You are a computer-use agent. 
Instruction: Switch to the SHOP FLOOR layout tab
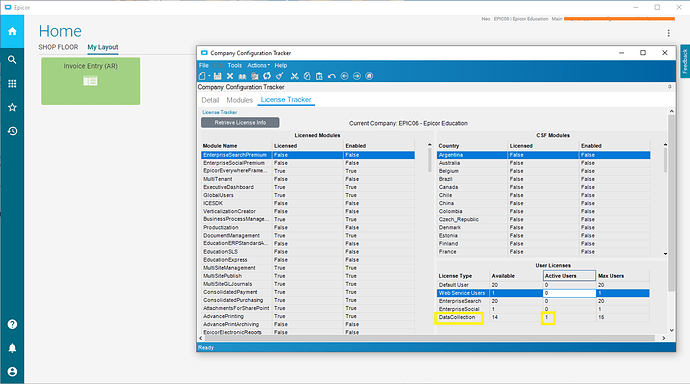tap(58, 47)
